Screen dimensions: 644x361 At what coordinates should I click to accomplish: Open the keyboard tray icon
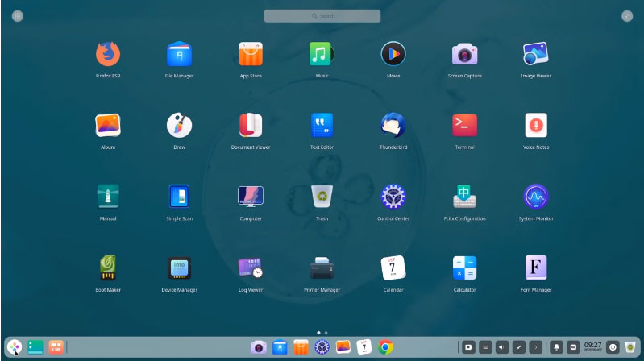tap(485, 347)
